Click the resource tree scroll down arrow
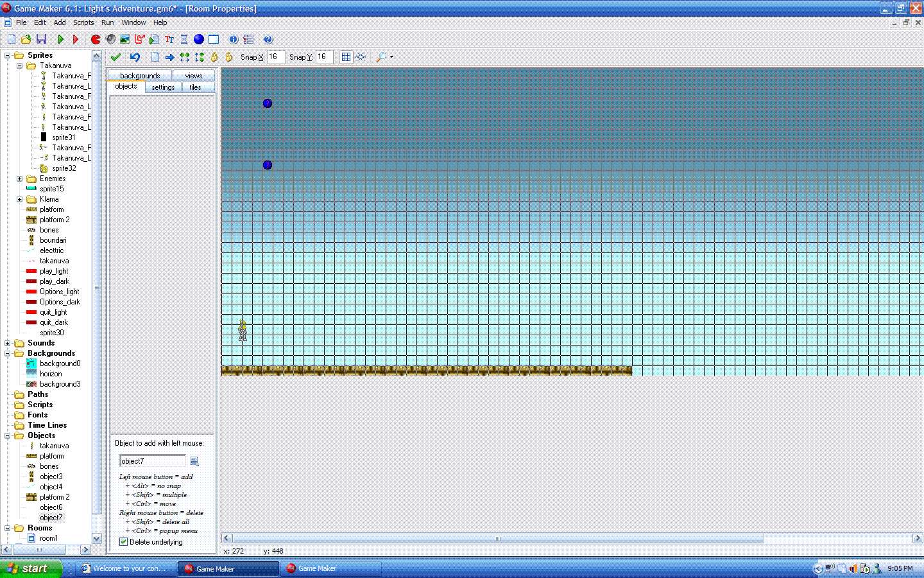Image resolution: width=924 pixels, height=578 pixels. coord(97,539)
